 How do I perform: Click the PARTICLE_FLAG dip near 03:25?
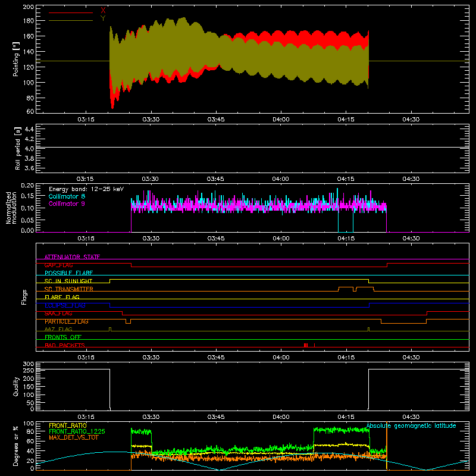128,322
